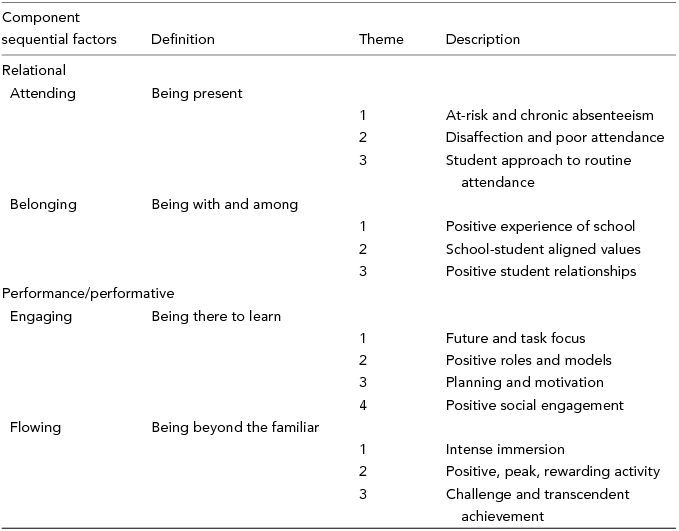Viewport: 679px width, 531px height.
Task: Click the "Definition" column header
Action: pos(183,40)
